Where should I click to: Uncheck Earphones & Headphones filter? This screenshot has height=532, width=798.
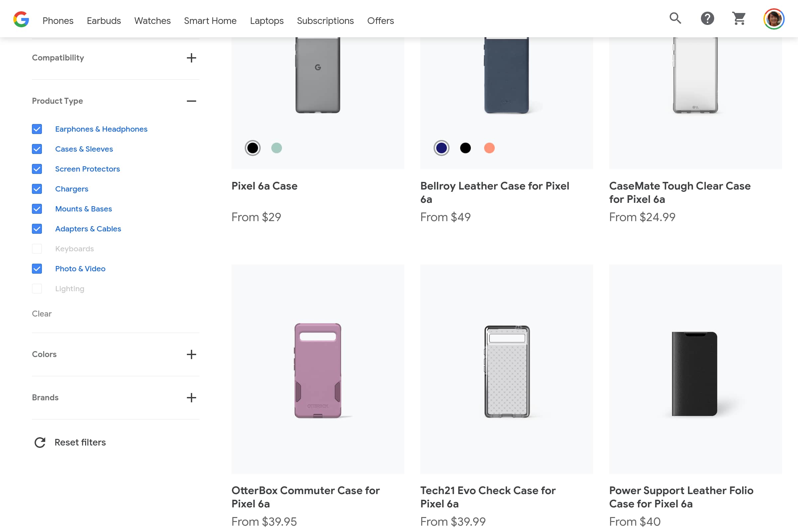tap(37, 129)
